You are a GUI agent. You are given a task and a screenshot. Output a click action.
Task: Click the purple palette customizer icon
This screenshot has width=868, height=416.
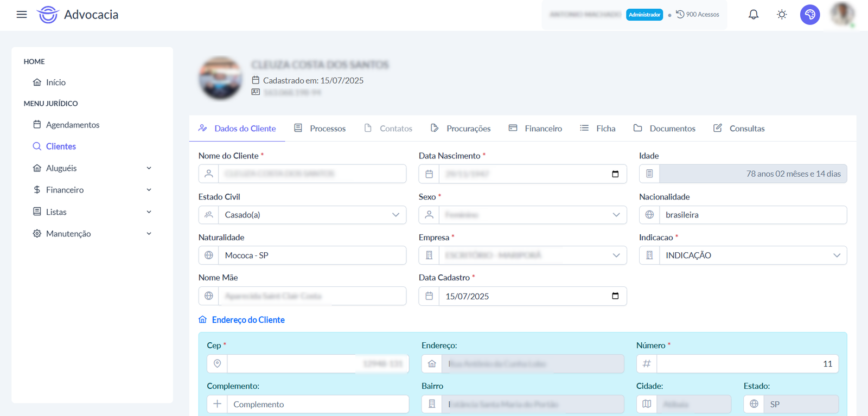(810, 15)
